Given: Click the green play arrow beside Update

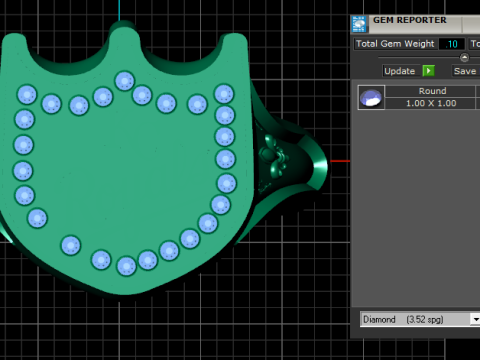Looking at the screenshot, I should pyautogui.click(x=428, y=71).
